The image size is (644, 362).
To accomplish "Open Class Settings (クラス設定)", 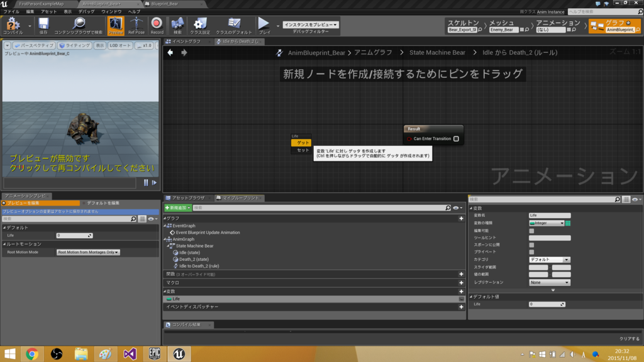I will point(200,25).
